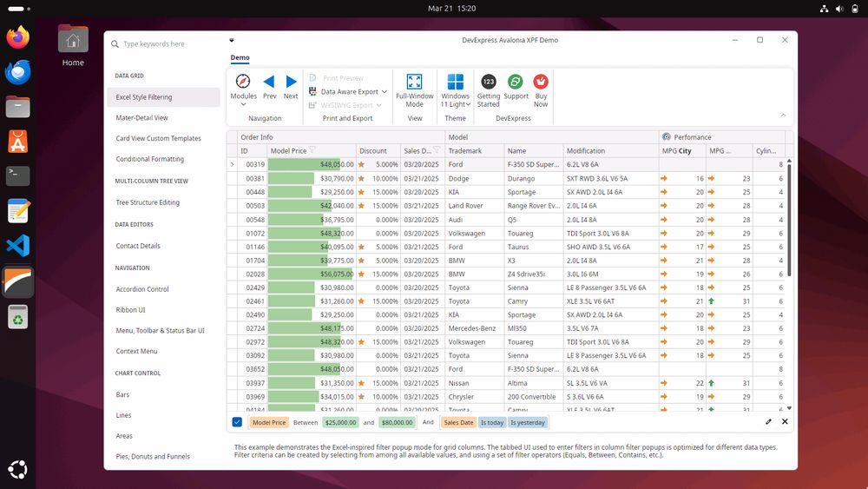
Task: Sort by the Discount column header
Action: tap(378, 150)
